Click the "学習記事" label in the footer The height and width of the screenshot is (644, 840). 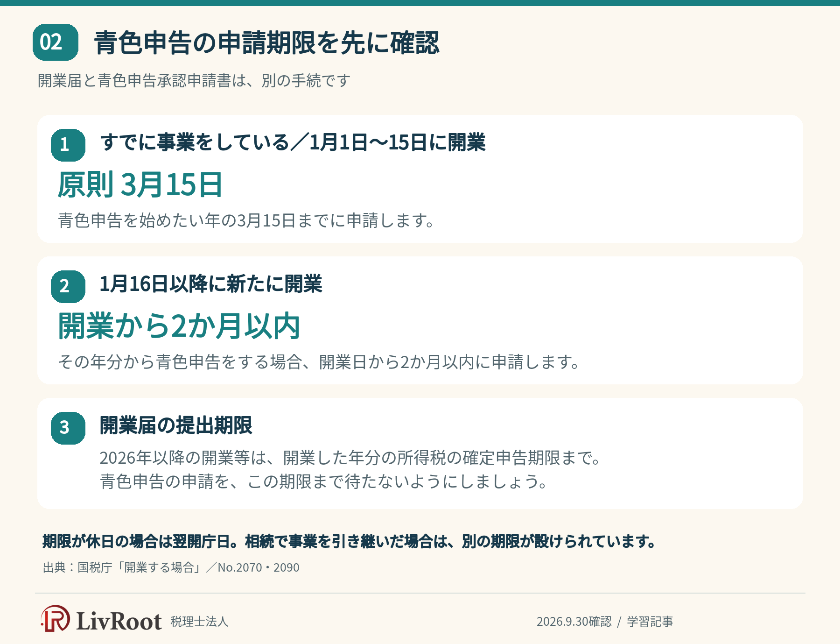click(x=650, y=622)
